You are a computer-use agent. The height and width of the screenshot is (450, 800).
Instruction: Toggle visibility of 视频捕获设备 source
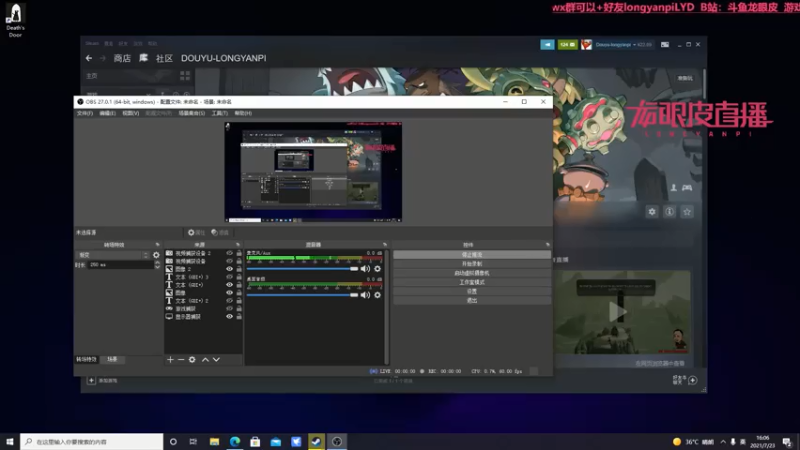tap(230, 261)
